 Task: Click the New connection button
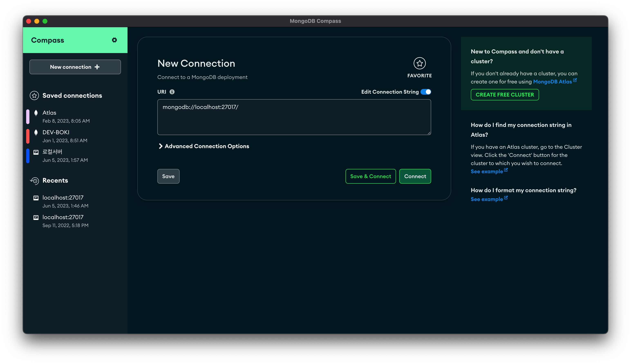pyautogui.click(x=75, y=67)
